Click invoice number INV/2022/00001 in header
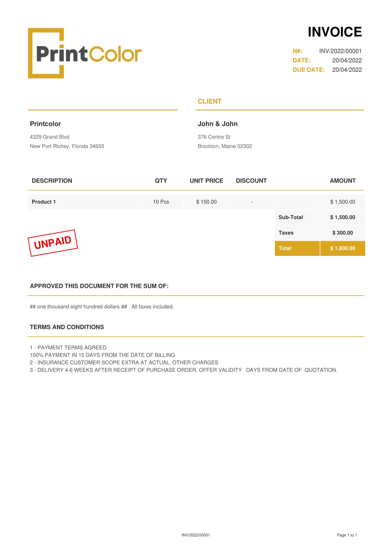 point(340,51)
